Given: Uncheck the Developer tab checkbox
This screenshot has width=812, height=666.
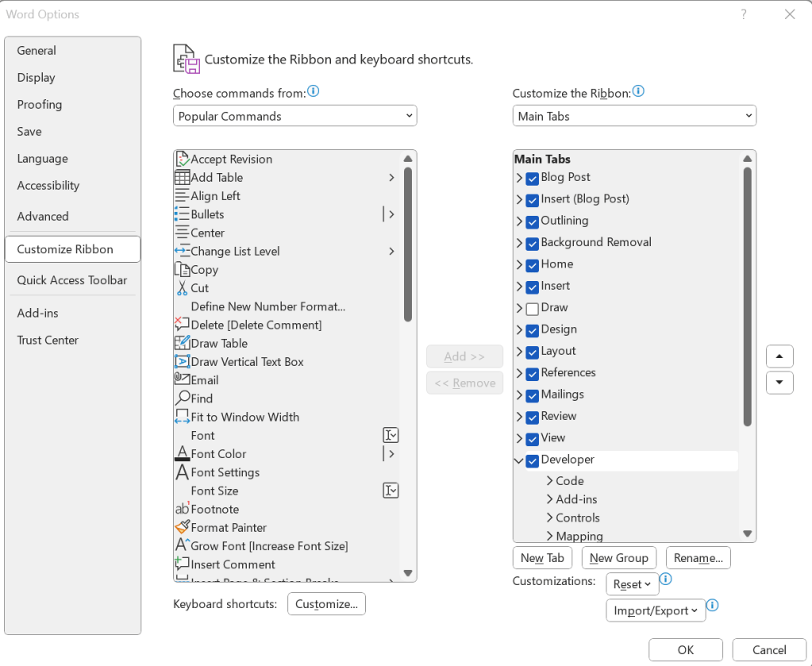Looking at the screenshot, I should 532,460.
